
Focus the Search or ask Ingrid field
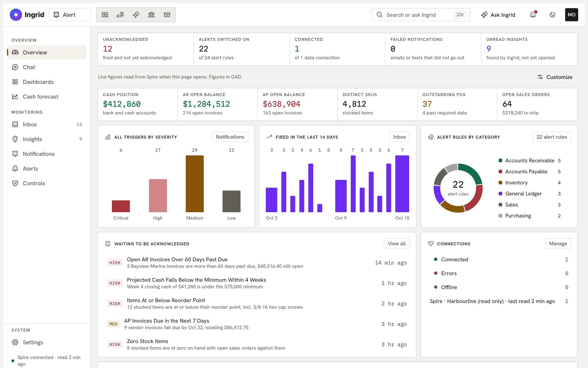(x=421, y=15)
